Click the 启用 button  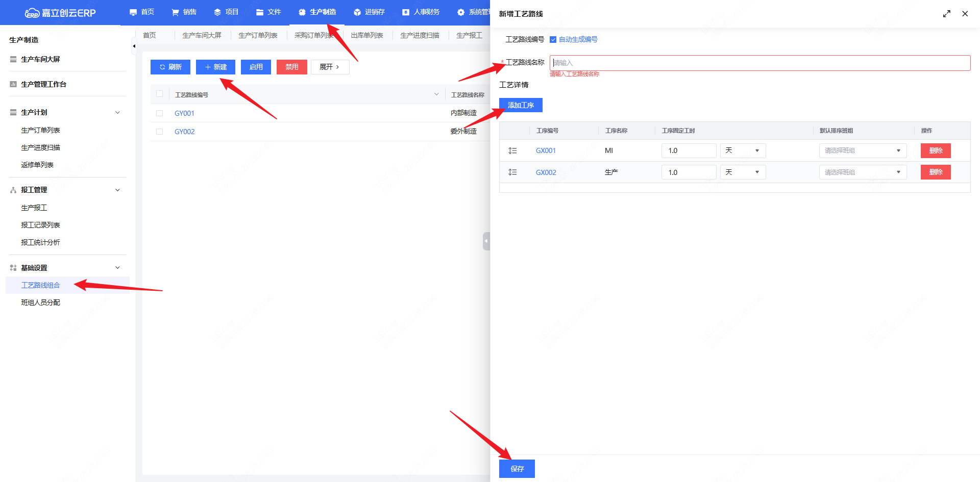256,67
